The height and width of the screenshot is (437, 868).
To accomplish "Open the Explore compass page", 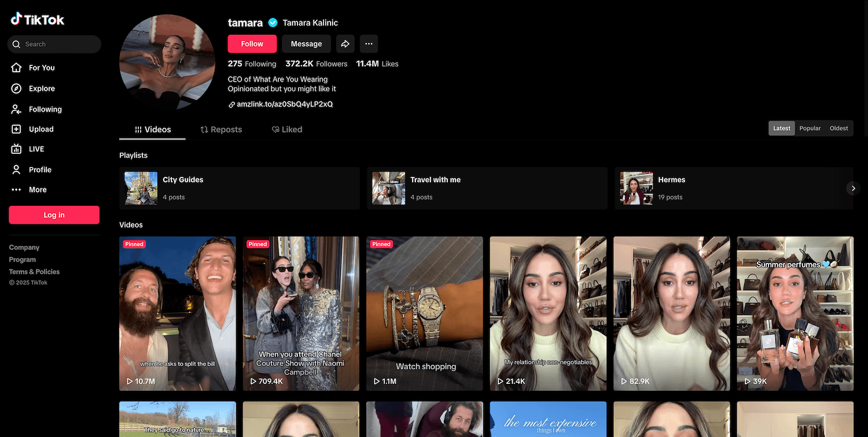I will pyautogui.click(x=41, y=88).
